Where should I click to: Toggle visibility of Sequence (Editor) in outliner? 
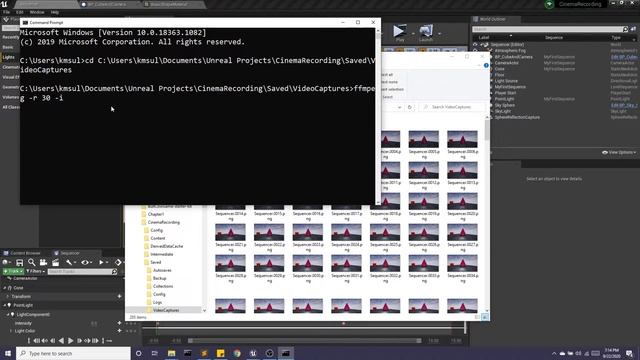pyautogui.click(x=475, y=44)
